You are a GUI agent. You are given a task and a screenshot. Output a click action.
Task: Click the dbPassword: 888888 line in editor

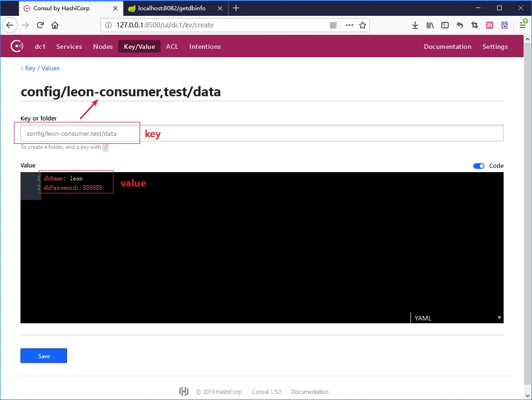coord(73,187)
